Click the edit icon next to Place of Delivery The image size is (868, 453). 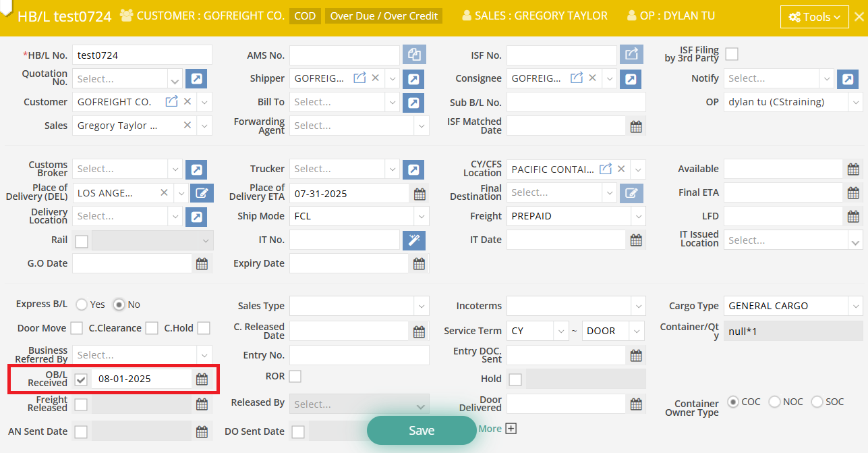(x=201, y=193)
